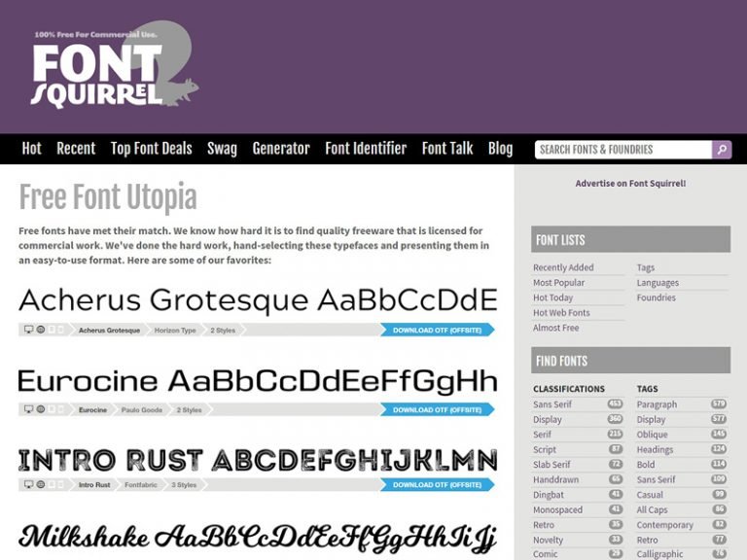Open the Font Identifier menu item
This screenshot has height=560, width=747.
(x=366, y=149)
